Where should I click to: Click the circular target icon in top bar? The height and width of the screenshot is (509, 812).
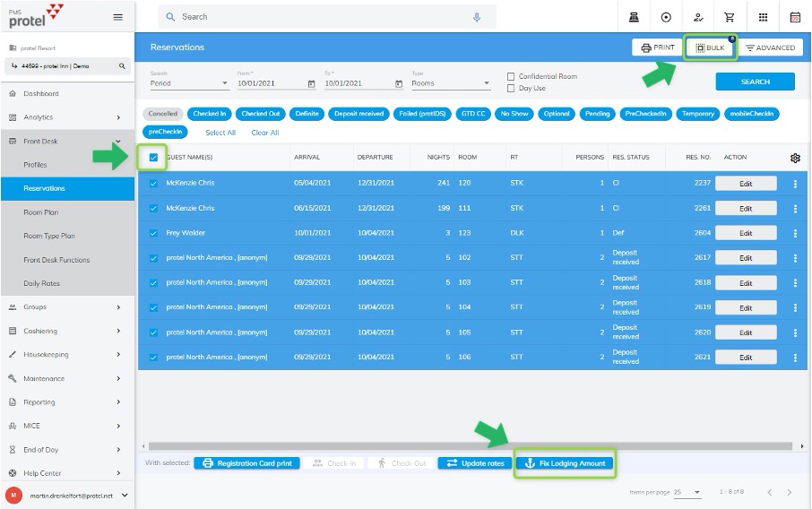[x=666, y=17]
